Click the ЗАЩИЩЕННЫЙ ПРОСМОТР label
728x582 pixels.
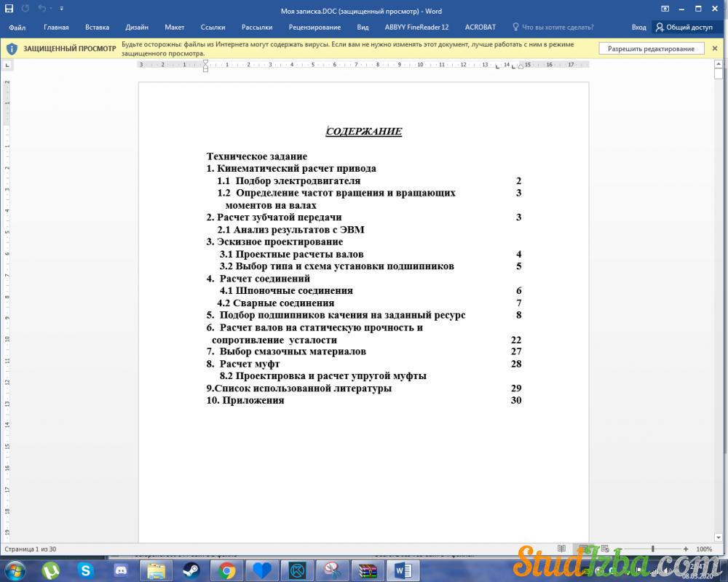70,49
